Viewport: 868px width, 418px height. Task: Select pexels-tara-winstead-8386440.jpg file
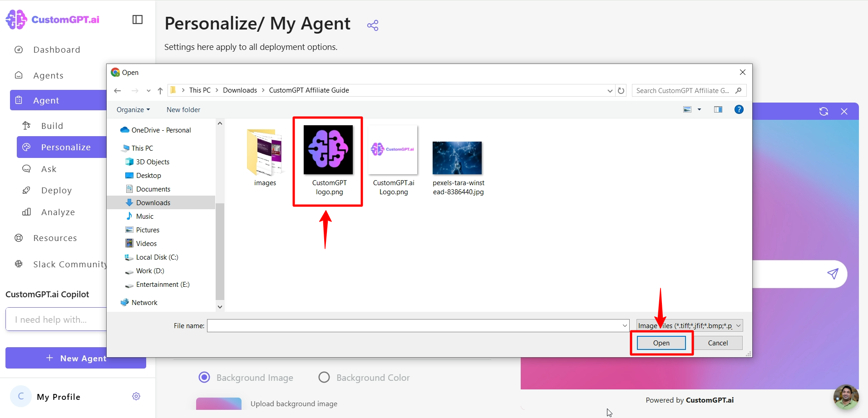point(458,168)
